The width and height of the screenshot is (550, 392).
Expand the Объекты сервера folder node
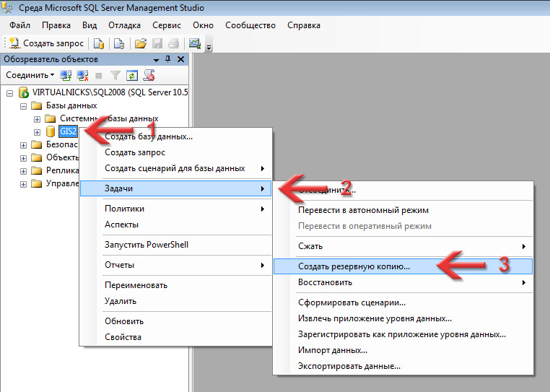23,158
